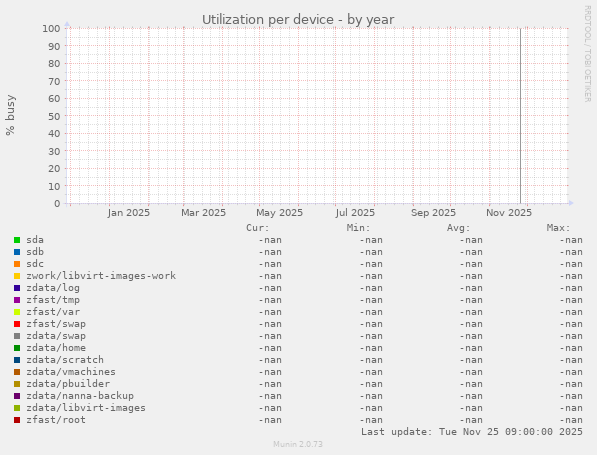Select the zdata/log label
Viewport: 597px width, 455px height.
(x=53, y=288)
